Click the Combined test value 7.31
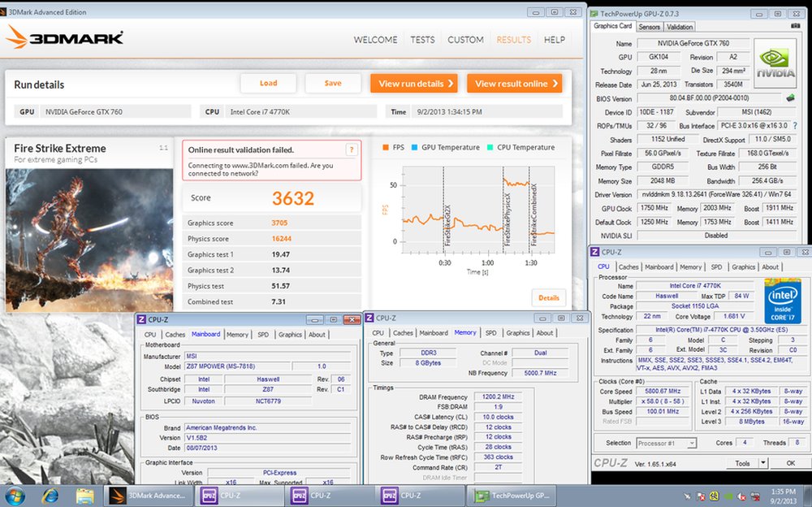This screenshot has height=507, width=812. tap(279, 301)
